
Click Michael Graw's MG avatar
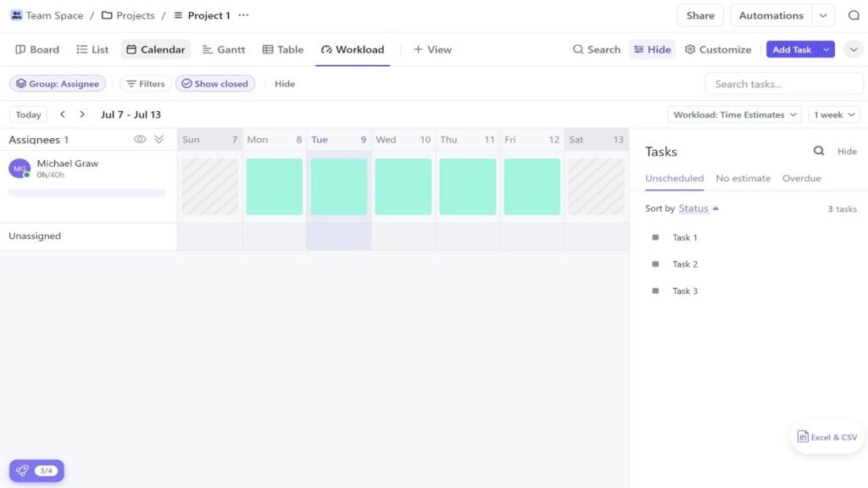pyautogui.click(x=19, y=169)
